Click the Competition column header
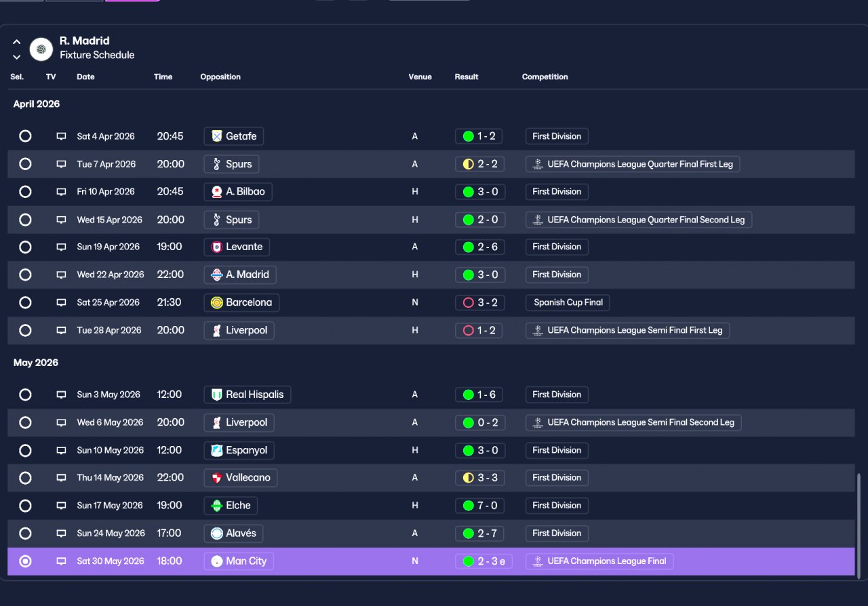The image size is (868, 606). tap(545, 77)
